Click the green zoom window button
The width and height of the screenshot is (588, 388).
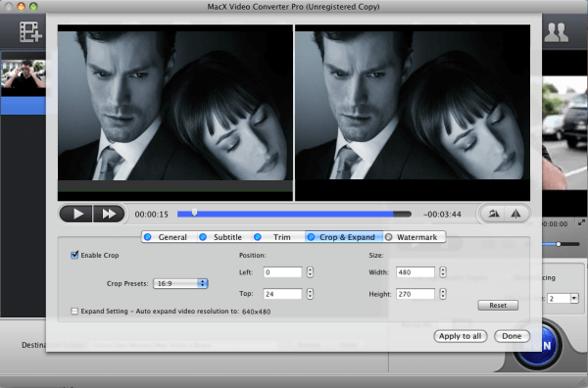tap(33, 7)
